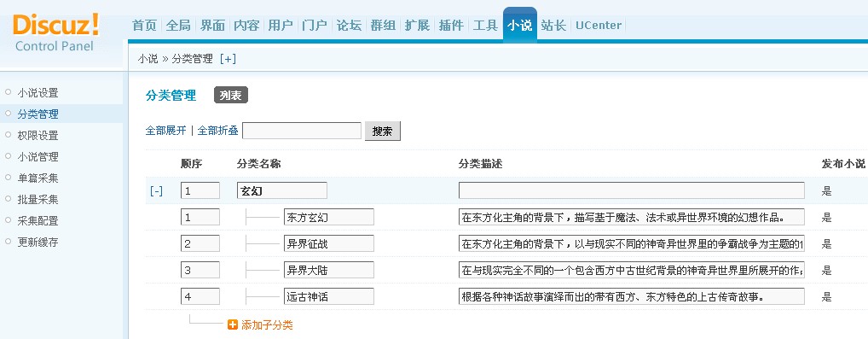Click the order field of 异界征战 row
This screenshot has width=868, height=339.
(x=200, y=243)
